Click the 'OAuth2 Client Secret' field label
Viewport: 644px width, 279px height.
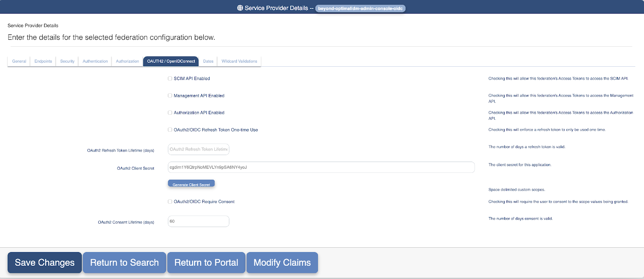coord(136,168)
